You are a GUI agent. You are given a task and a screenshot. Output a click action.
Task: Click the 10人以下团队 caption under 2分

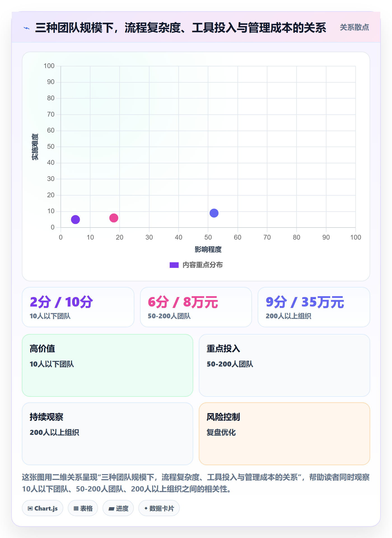click(50, 316)
